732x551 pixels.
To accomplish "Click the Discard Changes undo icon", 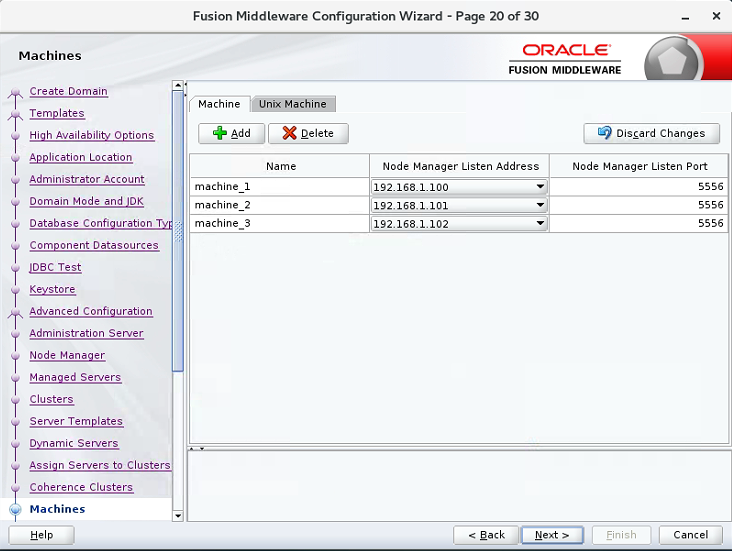I will pyautogui.click(x=605, y=133).
